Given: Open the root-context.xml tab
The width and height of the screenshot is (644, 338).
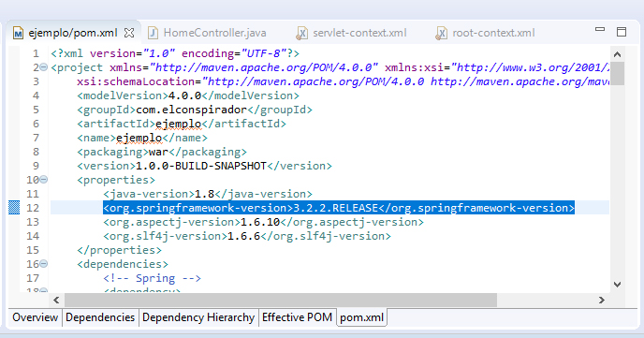Looking at the screenshot, I should [x=486, y=33].
